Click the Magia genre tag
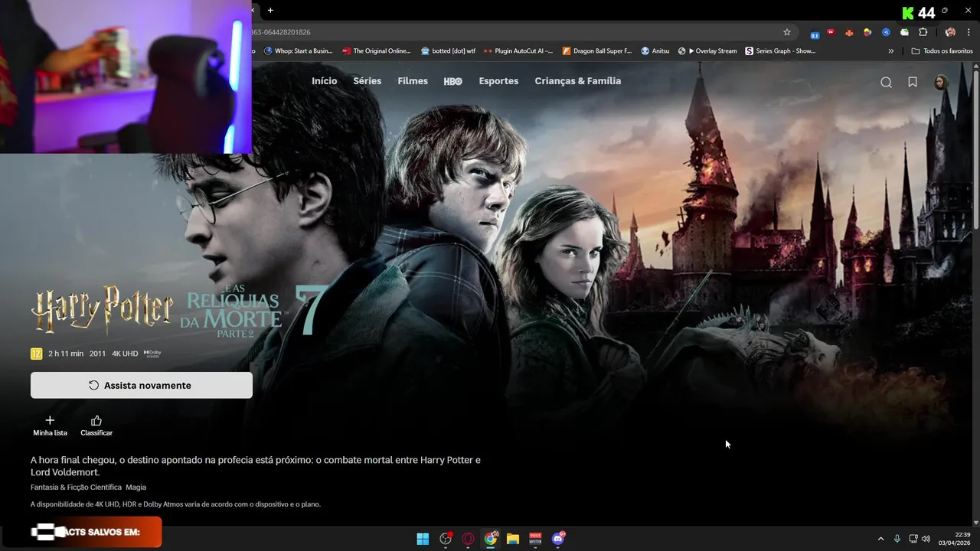This screenshot has width=980, height=551. point(136,487)
